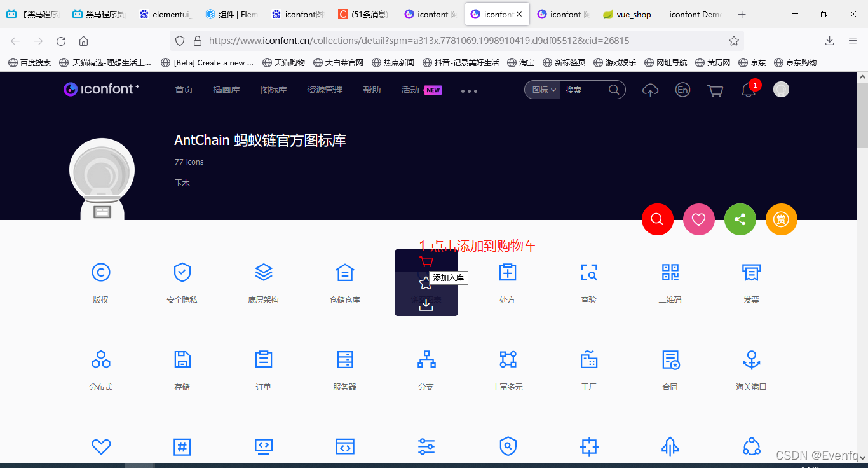Select the 工厂 factory icon
The width and height of the screenshot is (868, 468).
coord(589,359)
